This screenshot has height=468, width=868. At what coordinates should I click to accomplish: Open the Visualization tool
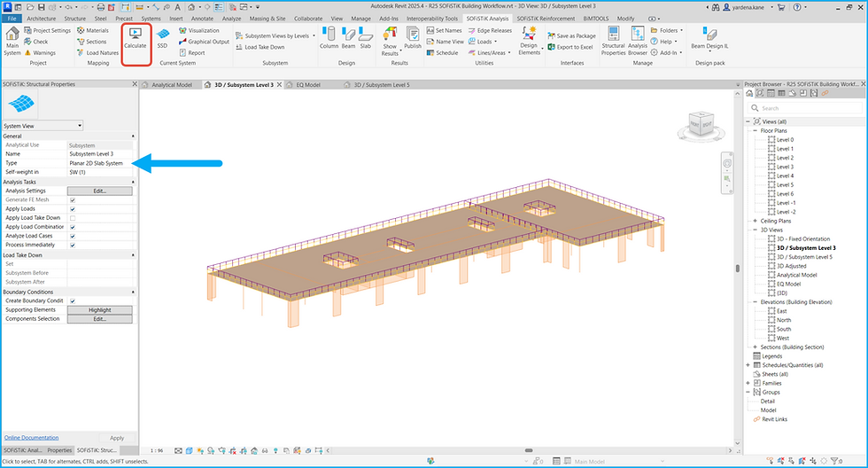199,30
